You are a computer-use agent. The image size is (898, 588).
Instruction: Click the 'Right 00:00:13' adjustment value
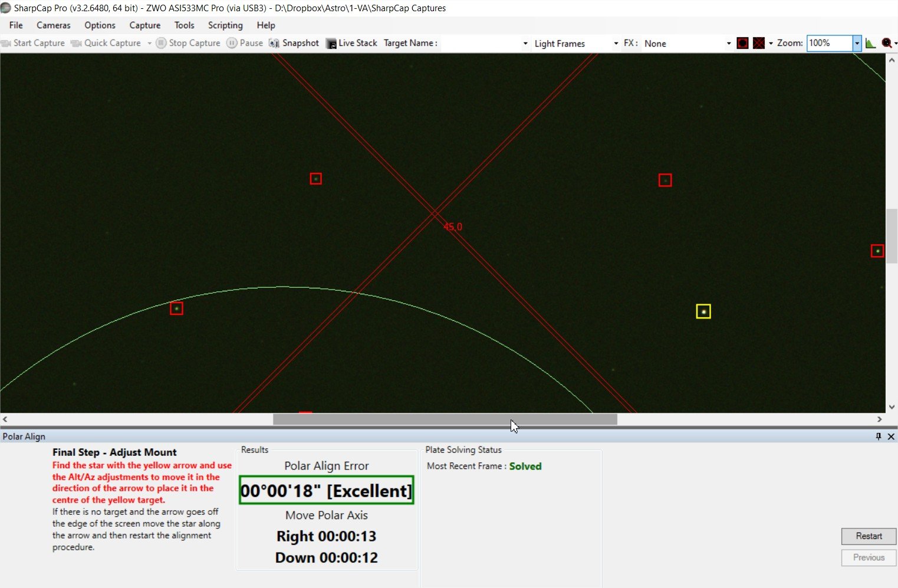click(327, 536)
